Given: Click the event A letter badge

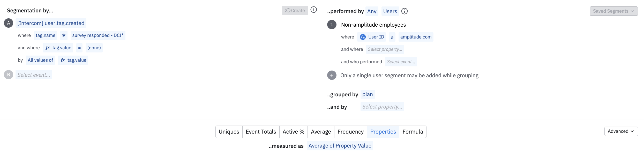Looking at the screenshot, I should coord(9,23).
